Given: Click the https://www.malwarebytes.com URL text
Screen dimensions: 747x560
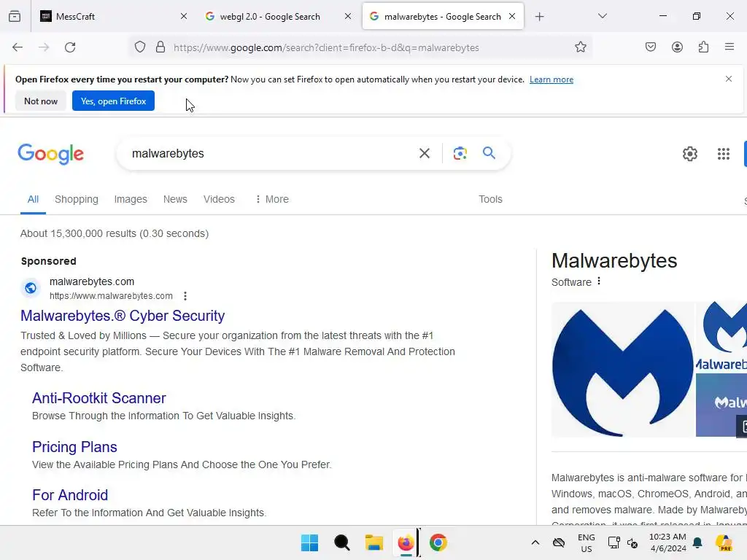Looking at the screenshot, I should point(111,296).
